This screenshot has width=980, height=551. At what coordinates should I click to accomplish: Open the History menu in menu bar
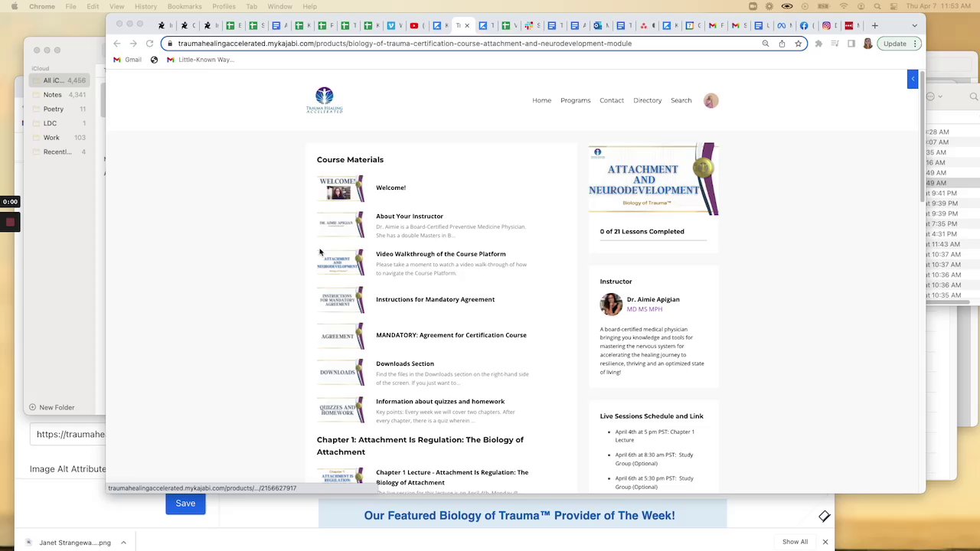[x=145, y=6]
